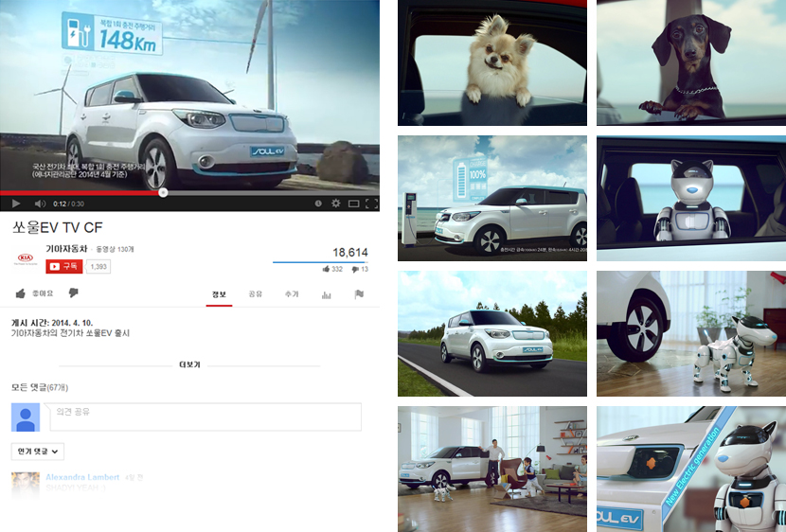Click the living room family scene image
This screenshot has width=786, height=532.
pyautogui.click(x=492, y=469)
